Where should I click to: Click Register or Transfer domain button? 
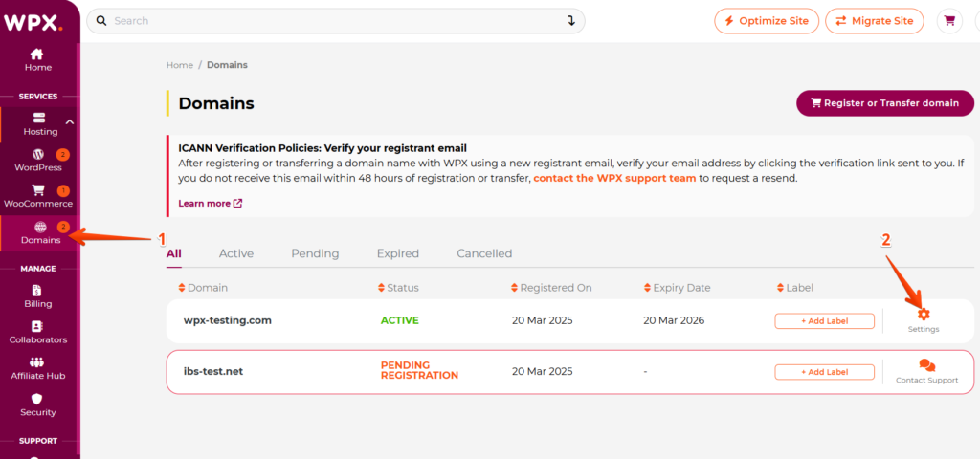tap(885, 103)
